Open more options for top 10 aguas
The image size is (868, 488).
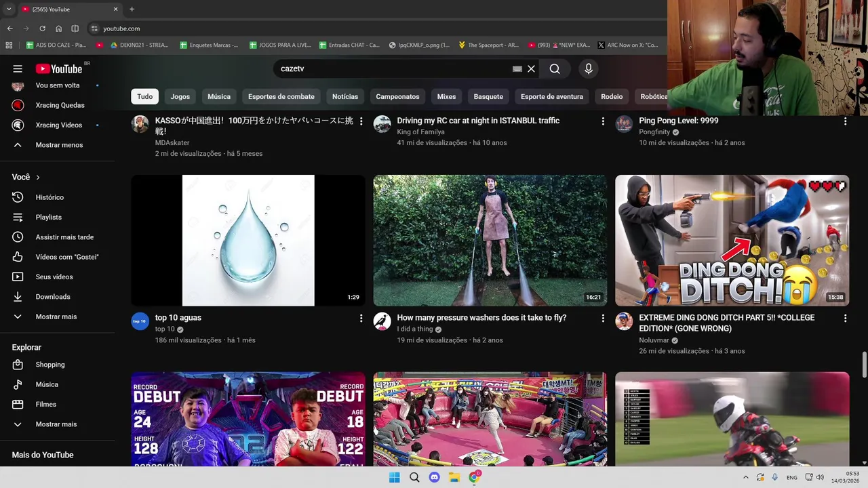point(361,318)
